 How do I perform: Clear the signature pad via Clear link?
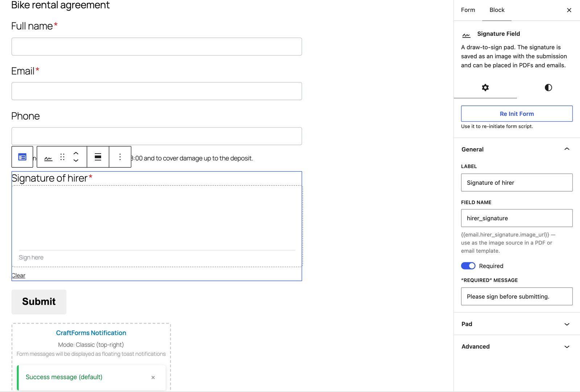point(18,275)
